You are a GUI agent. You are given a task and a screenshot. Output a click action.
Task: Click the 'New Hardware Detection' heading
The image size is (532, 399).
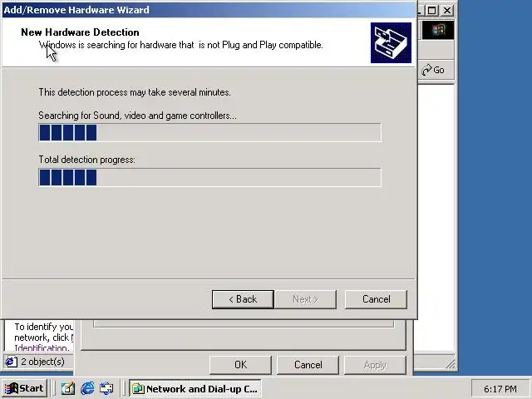point(80,32)
